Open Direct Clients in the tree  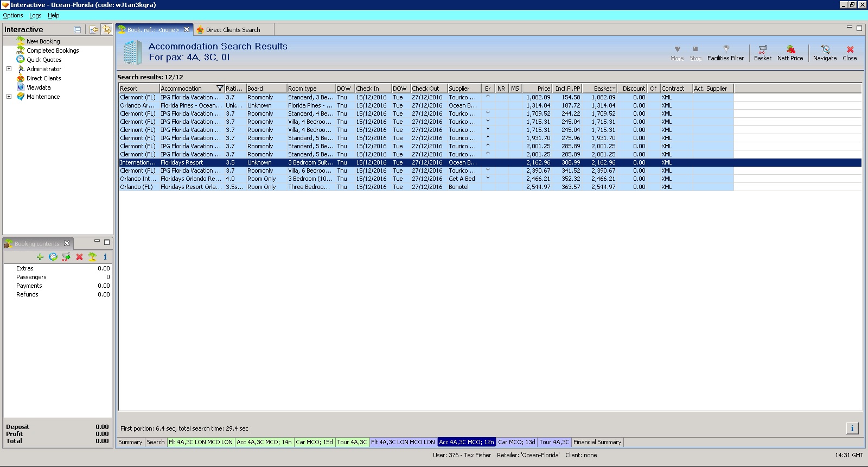43,78
